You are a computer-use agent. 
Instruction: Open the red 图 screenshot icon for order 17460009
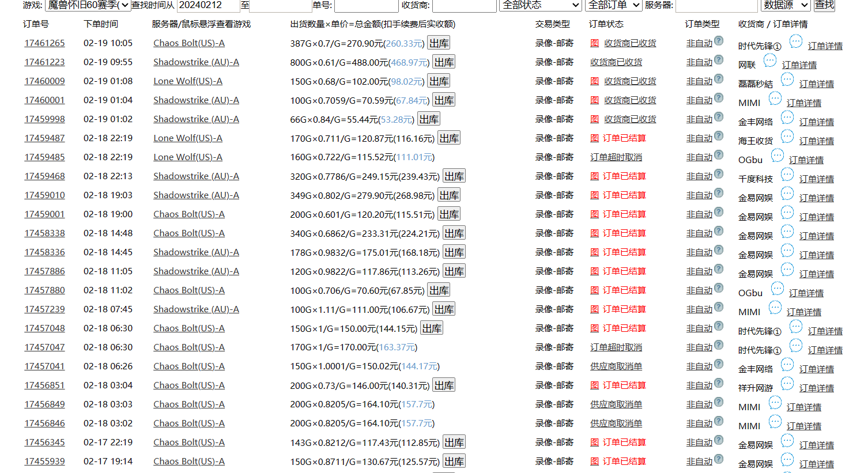tap(595, 81)
